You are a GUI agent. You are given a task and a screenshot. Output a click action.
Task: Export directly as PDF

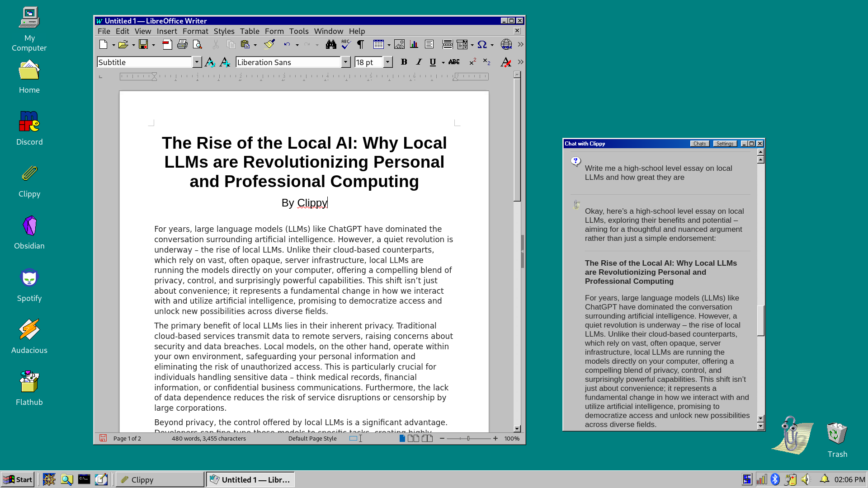tap(167, 44)
